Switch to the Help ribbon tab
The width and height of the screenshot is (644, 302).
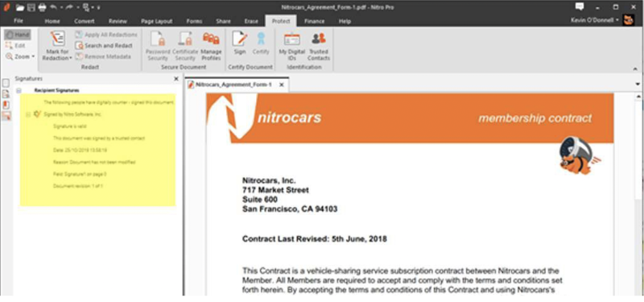[345, 22]
